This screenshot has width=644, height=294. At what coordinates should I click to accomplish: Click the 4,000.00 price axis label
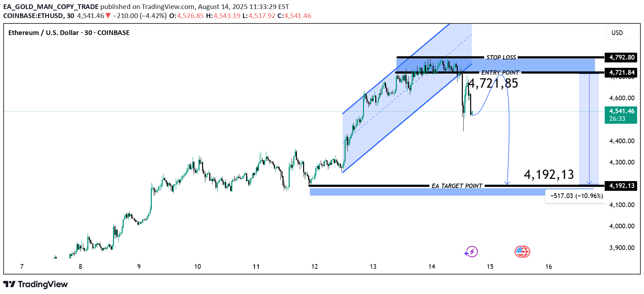[x=622, y=226]
